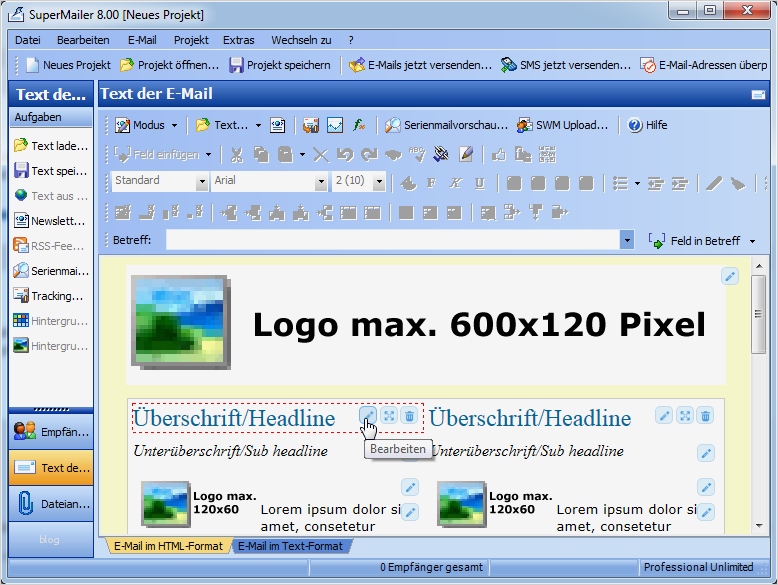Open the Modus dropdown arrow
Screen dimensions: 778x585
tap(174, 126)
